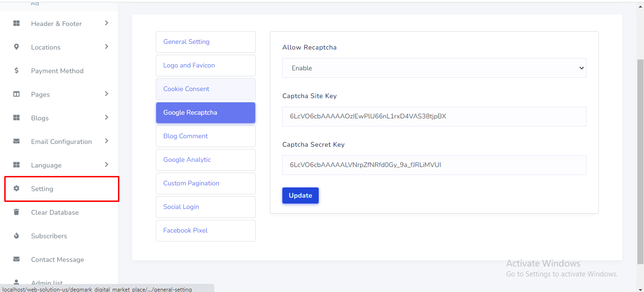Click the Email Configuration envelope icon
Viewport: 644px width, 292px height.
pos(17,142)
